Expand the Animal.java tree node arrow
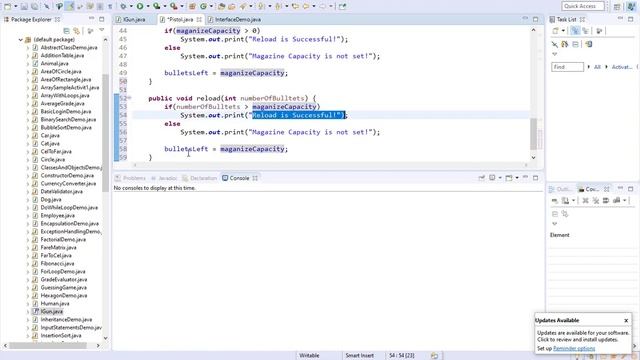 point(28,64)
